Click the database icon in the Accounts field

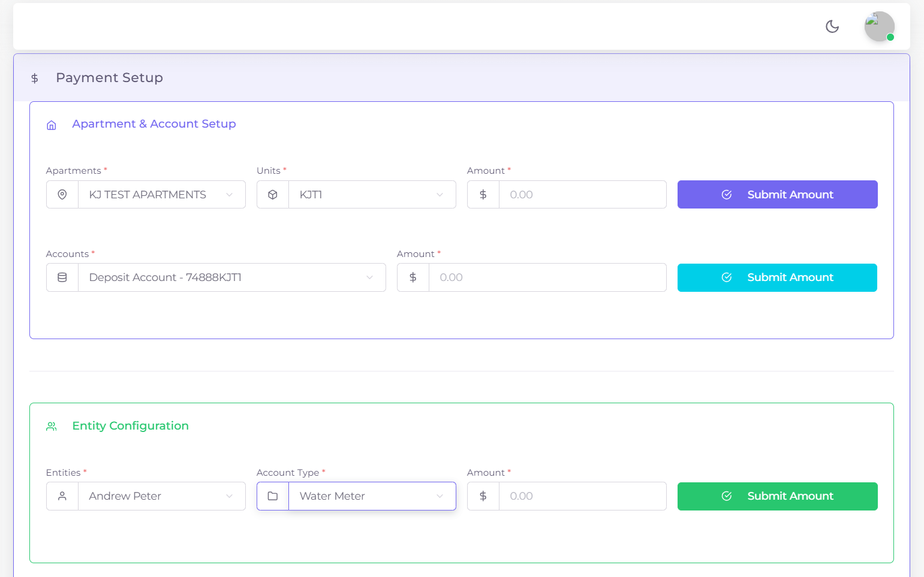tap(62, 277)
